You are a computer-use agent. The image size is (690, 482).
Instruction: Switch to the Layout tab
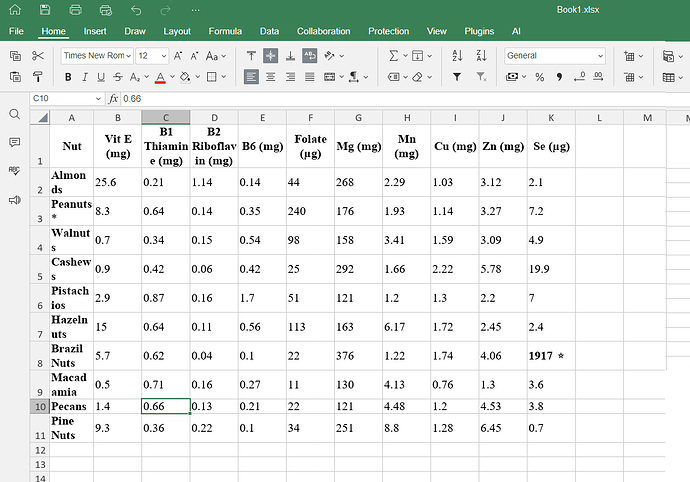point(177,31)
